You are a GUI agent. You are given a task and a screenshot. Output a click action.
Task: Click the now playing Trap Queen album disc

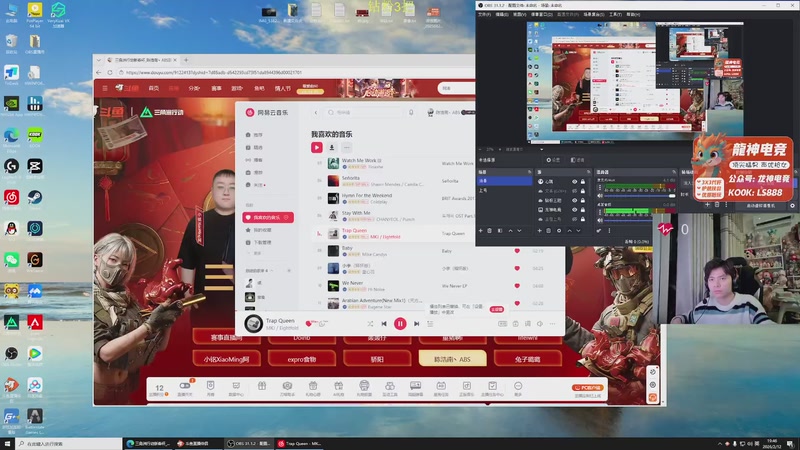pos(253,323)
